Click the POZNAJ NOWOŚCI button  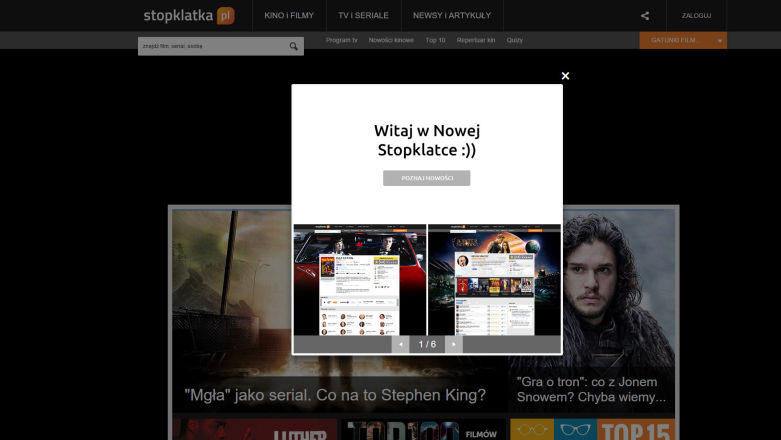426,178
